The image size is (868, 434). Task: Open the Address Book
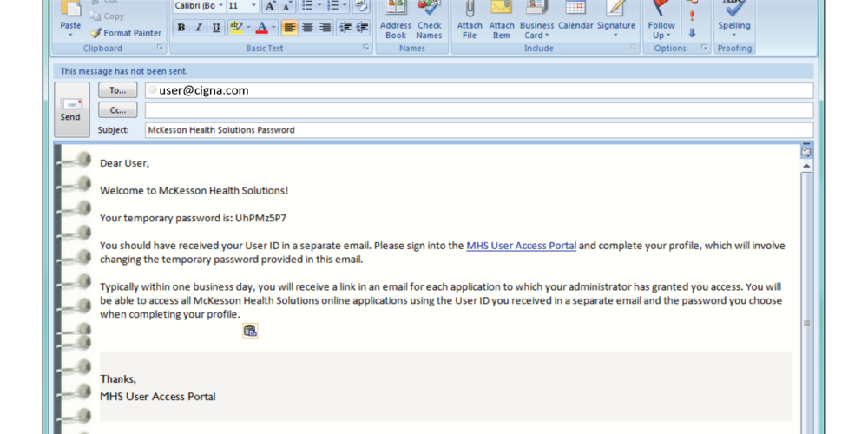tap(396, 19)
